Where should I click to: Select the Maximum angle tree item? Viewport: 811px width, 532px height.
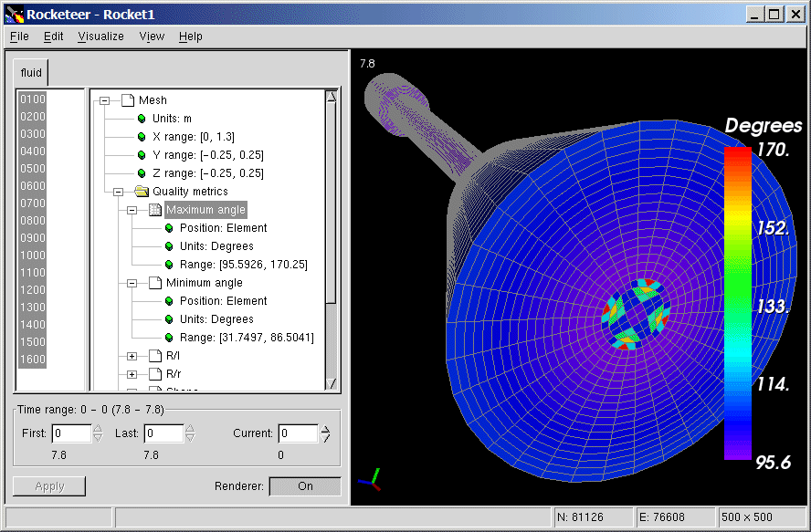point(205,210)
